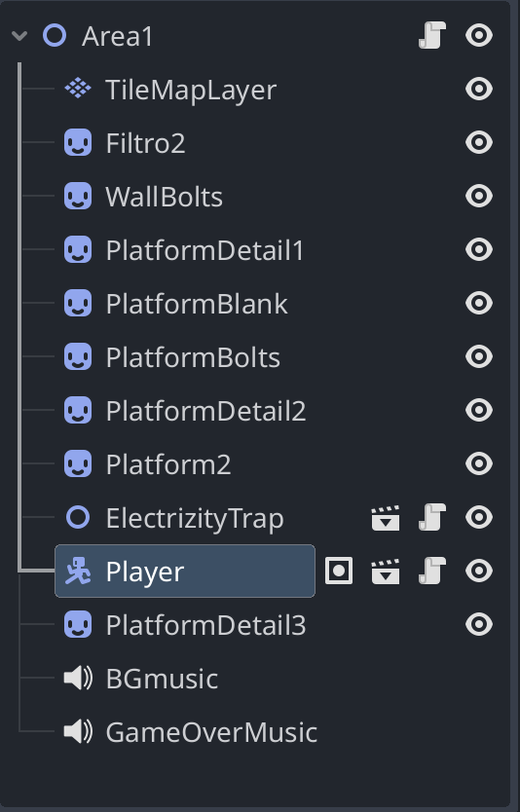Screen dimensions: 520x812
Task: Select the GameOverMusic node
Action: pos(211,732)
